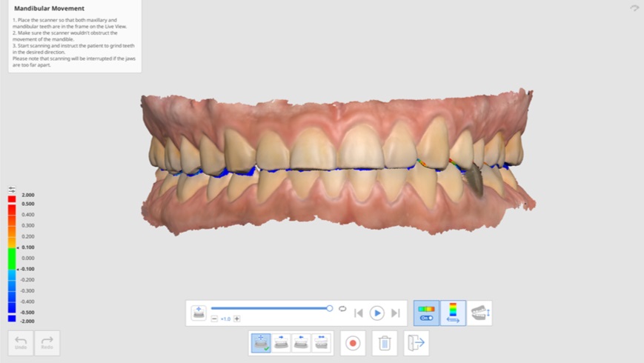Click the playback progress slider handle

[x=329, y=308]
